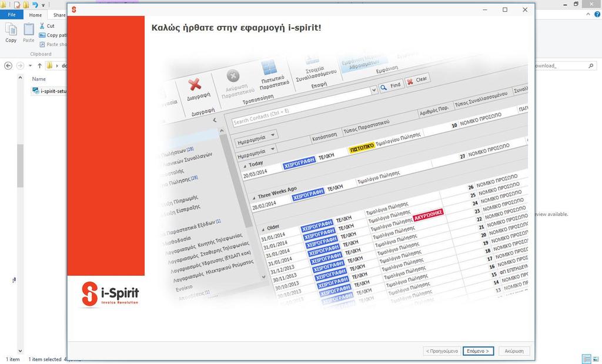This screenshot has height=364, width=602.
Task: Expand the address bar path chevron
Action: (x=57, y=66)
